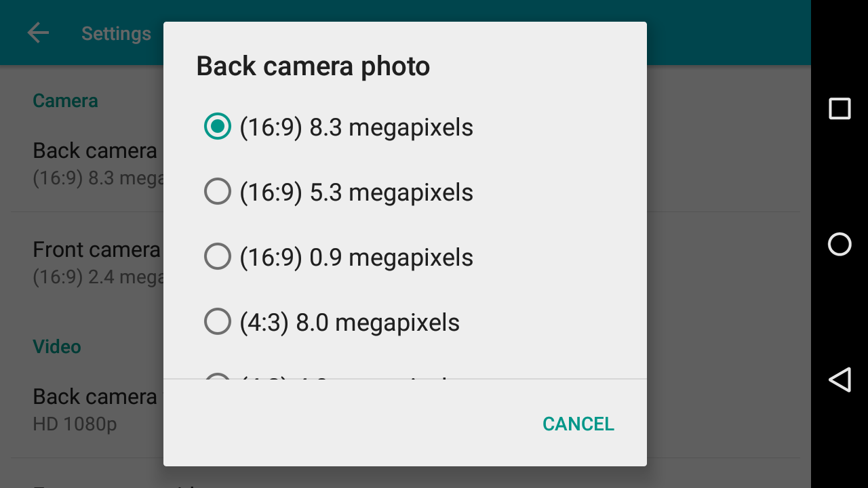Viewport: 868px width, 488px height.
Task: Click the Camera section header
Action: (x=65, y=100)
